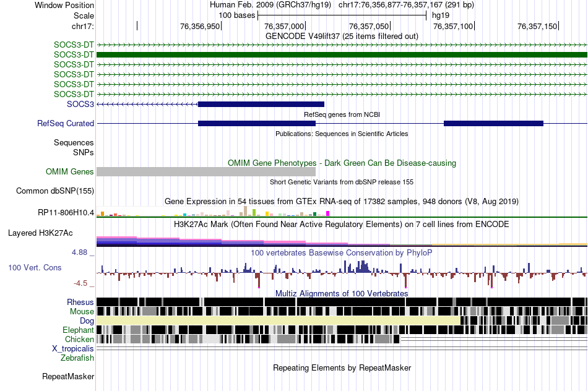Image resolution: width=588 pixels, height=391 pixels.
Task: Open Publications: Sequences in Scientific Articles title
Action: (x=342, y=134)
